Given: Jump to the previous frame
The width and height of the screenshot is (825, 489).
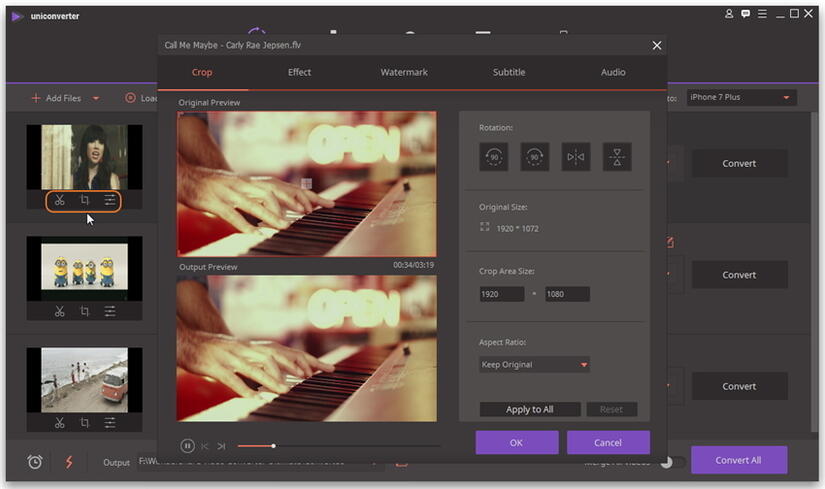Looking at the screenshot, I should 205,446.
